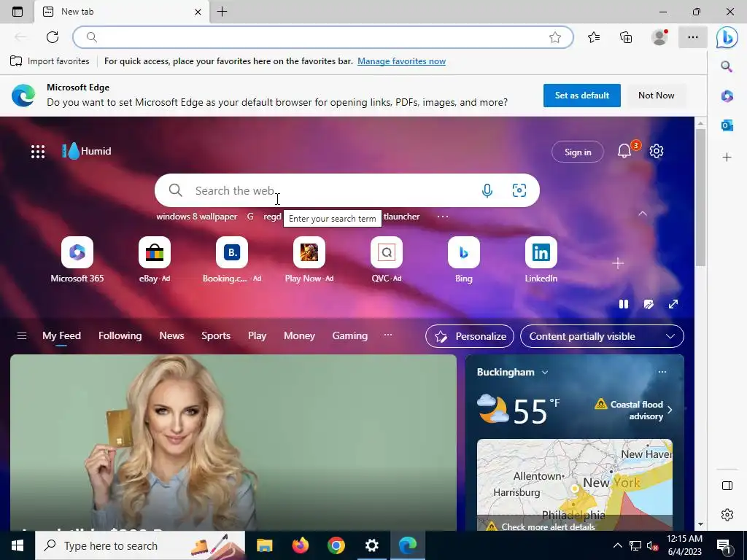Open the weather map thumbnail
The width and height of the screenshot is (747, 560).
click(575, 485)
